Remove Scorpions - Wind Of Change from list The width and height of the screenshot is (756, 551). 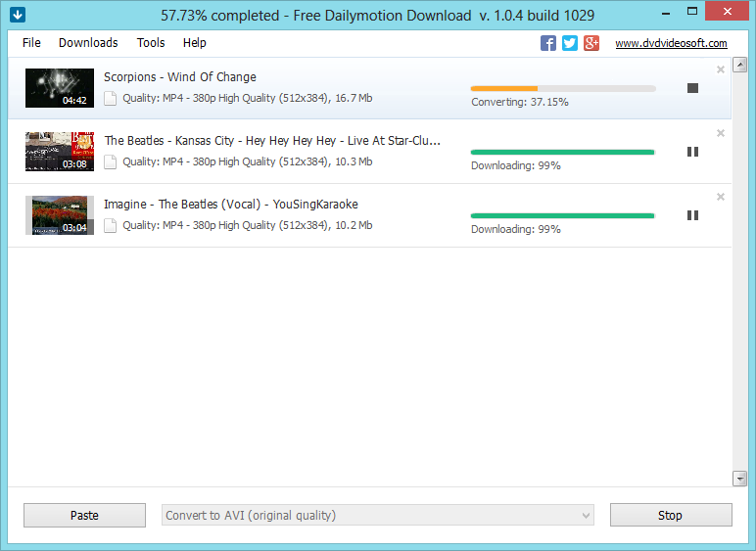tap(721, 69)
